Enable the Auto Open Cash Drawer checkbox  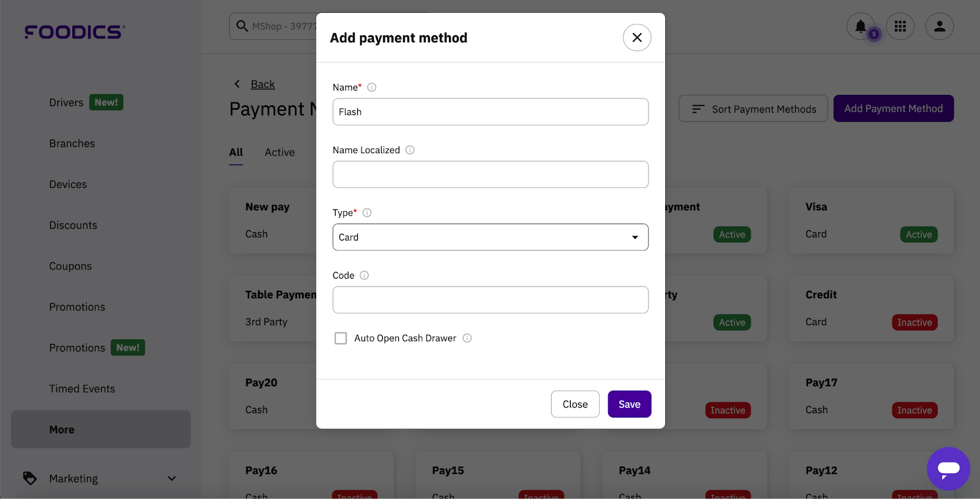[341, 338]
